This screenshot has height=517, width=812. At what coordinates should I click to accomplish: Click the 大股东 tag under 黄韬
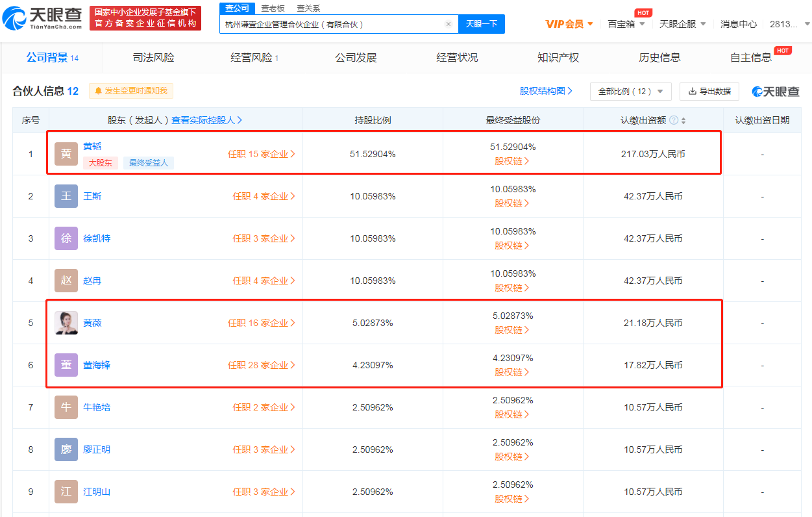[101, 163]
